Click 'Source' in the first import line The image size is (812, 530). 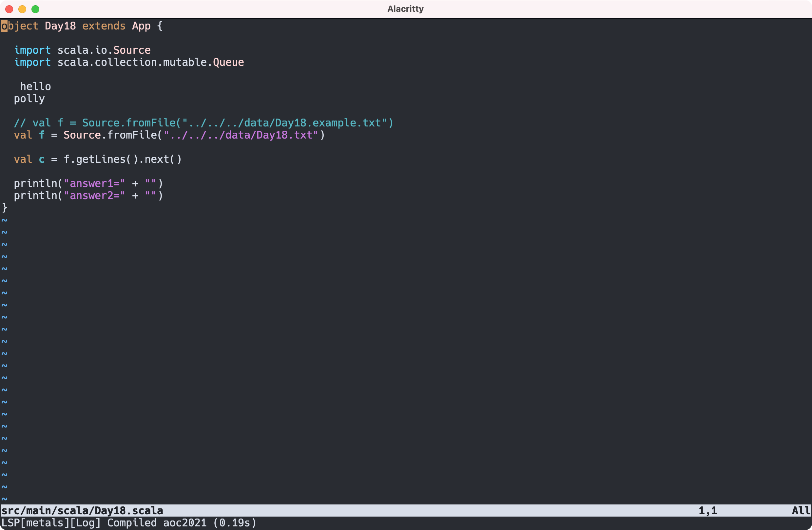132,50
